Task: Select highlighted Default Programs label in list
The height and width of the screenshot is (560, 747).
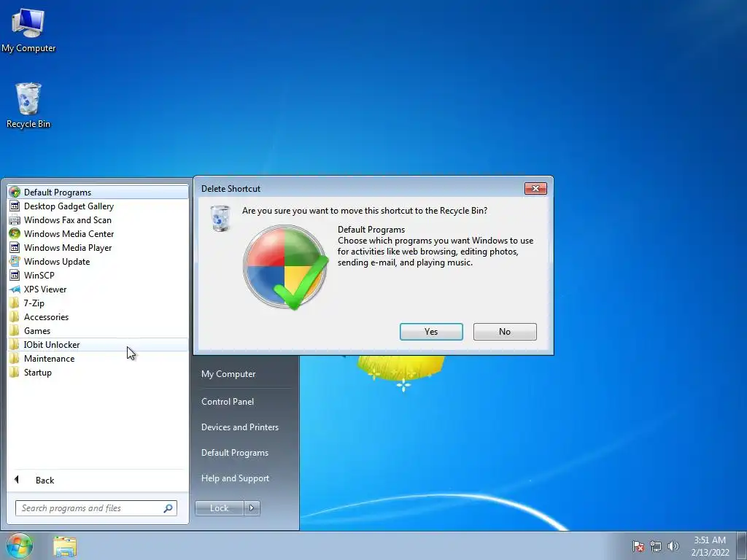Action: click(x=58, y=192)
